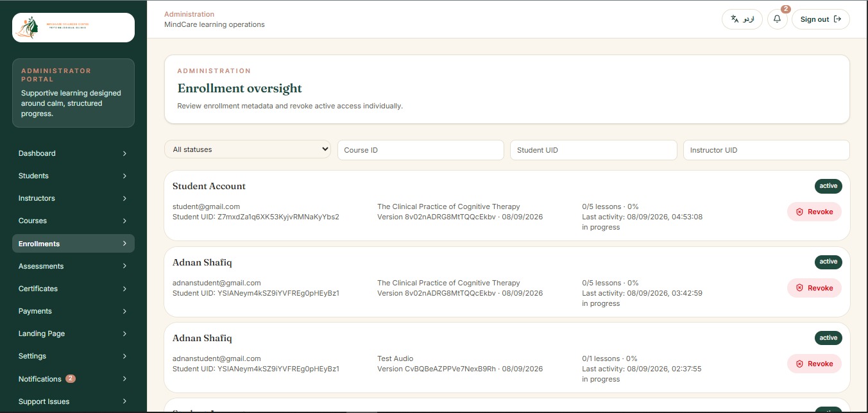Click the Administration breadcrumb in header

(x=189, y=14)
